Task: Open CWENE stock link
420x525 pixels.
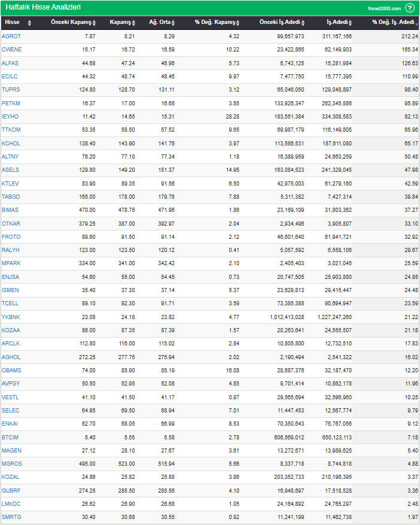Action: pyautogui.click(x=12, y=50)
